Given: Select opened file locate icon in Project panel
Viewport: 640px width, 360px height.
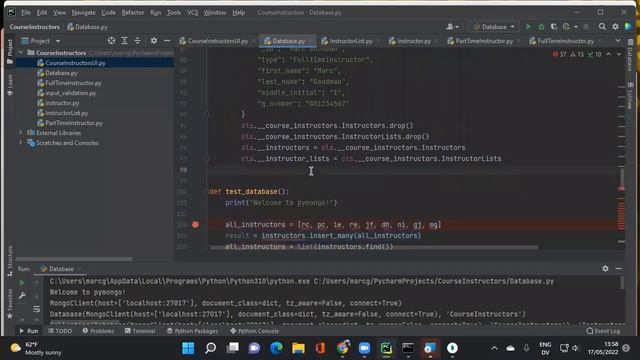Looking at the screenshot, I should (111, 41).
